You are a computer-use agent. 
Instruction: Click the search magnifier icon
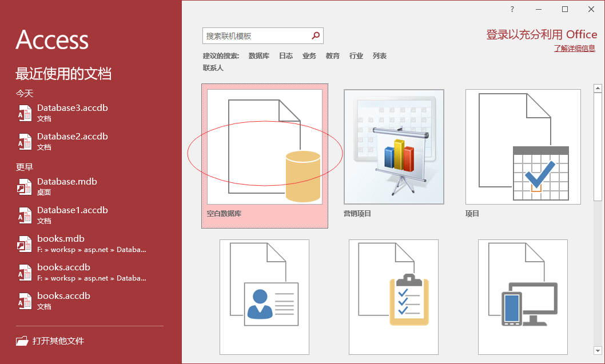click(316, 35)
